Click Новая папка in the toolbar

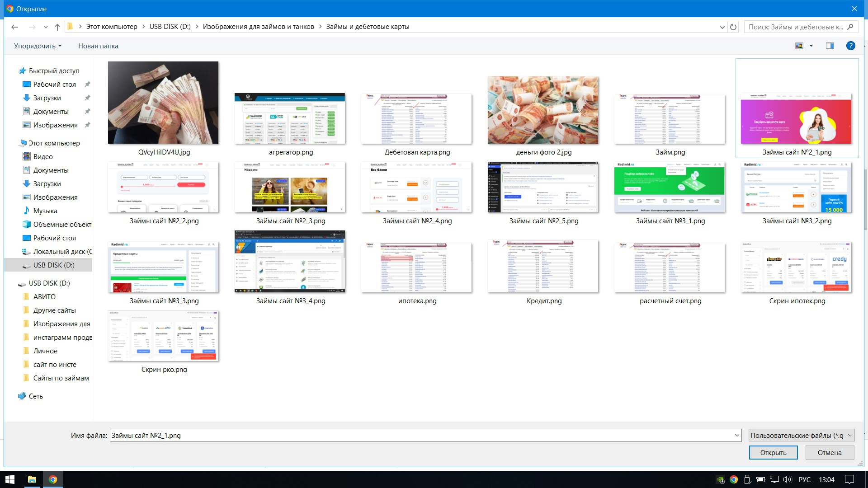98,46
